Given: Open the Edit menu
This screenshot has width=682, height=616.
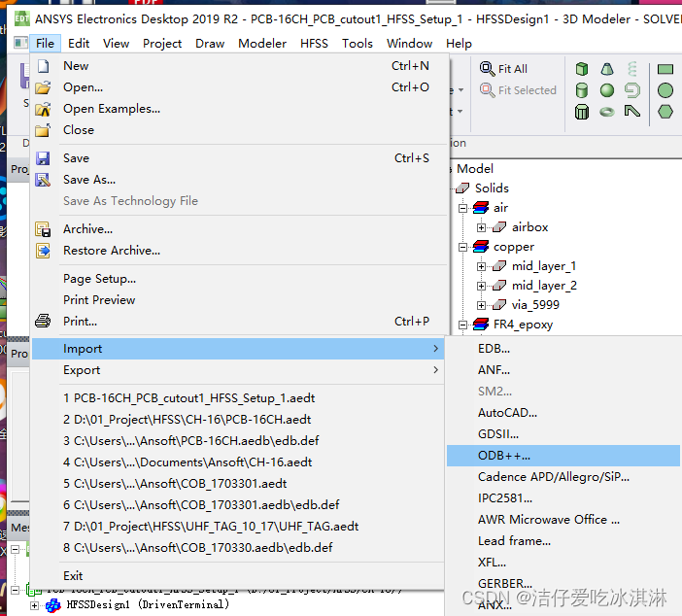Looking at the screenshot, I should (x=79, y=44).
